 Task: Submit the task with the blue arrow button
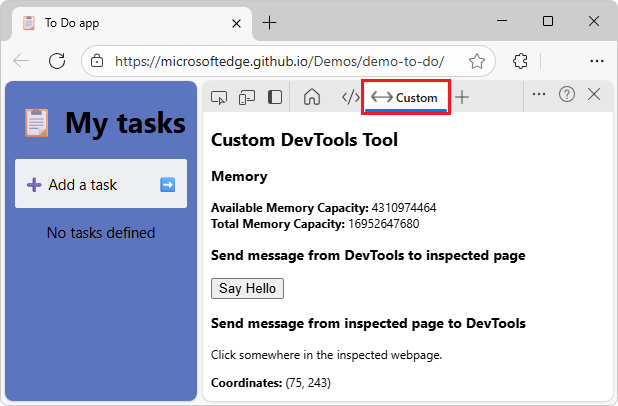coord(168,184)
